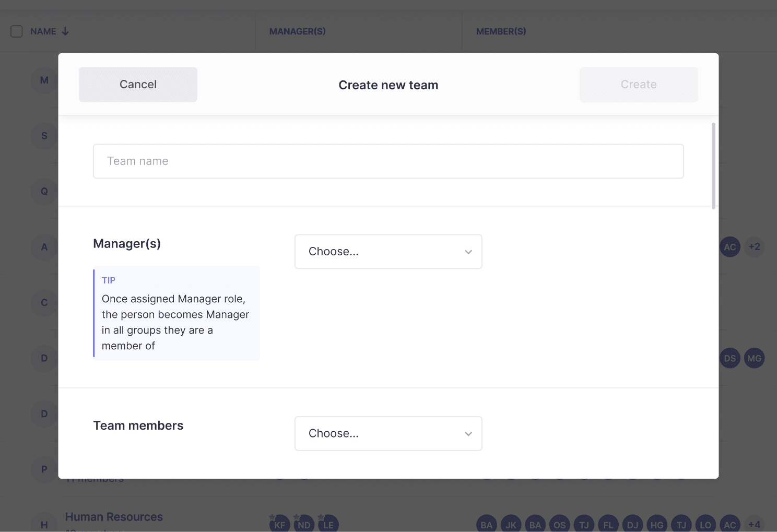Click the M team letter avatar
The image size is (777, 532).
44,80
